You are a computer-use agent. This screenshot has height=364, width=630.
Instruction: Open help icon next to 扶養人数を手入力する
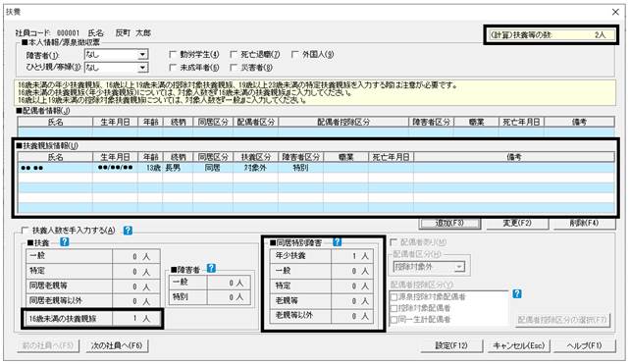point(128,231)
